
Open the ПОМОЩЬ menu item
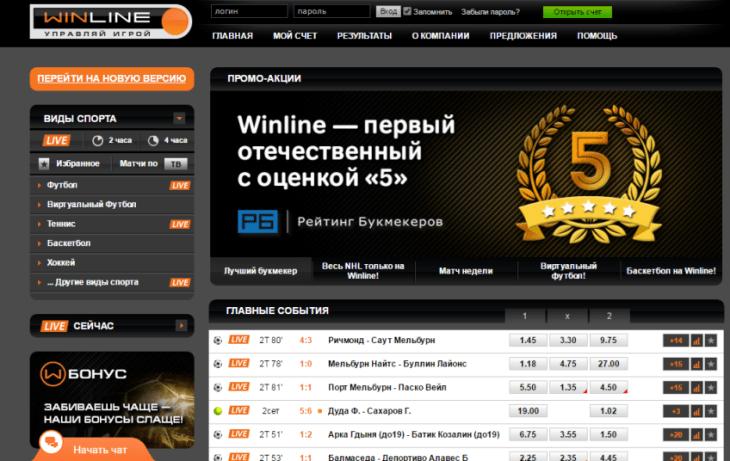(597, 36)
